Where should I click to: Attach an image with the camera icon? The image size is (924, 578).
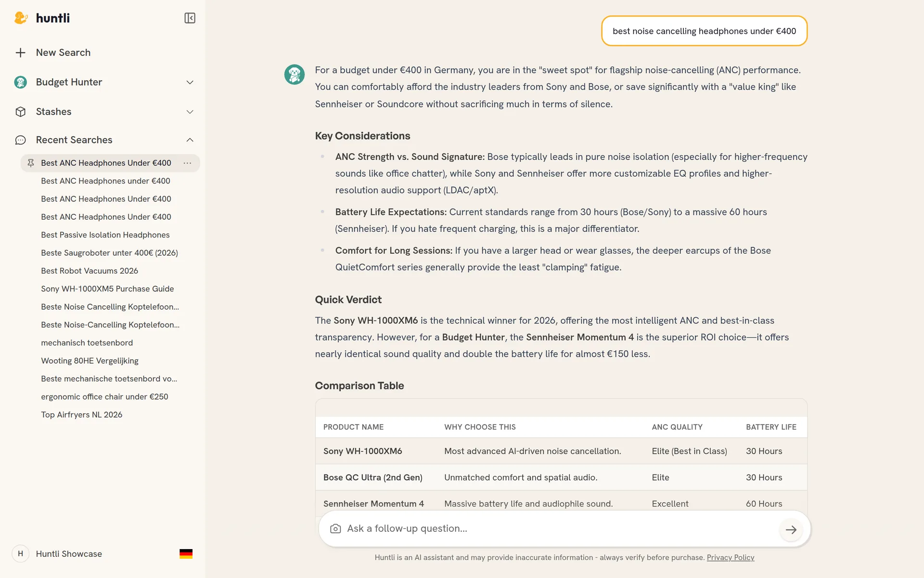(335, 529)
